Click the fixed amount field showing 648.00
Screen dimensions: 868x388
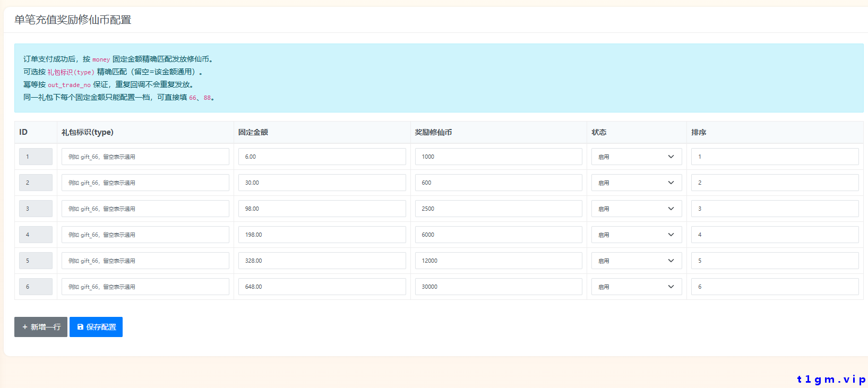pyautogui.click(x=322, y=287)
